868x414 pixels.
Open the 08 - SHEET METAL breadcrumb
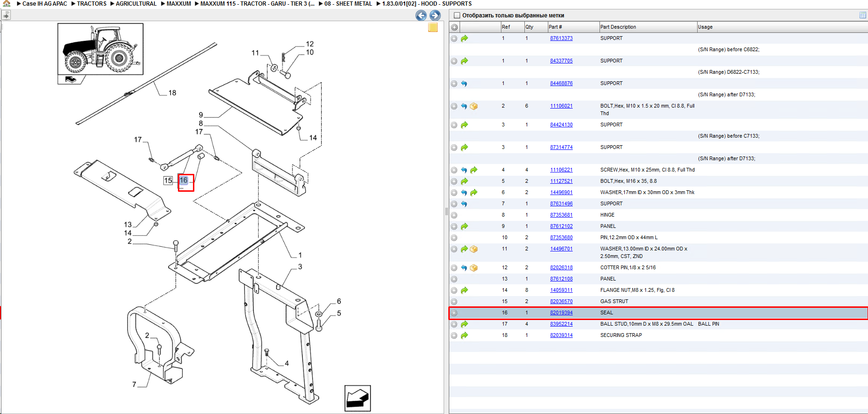pyautogui.click(x=348, y=4)
